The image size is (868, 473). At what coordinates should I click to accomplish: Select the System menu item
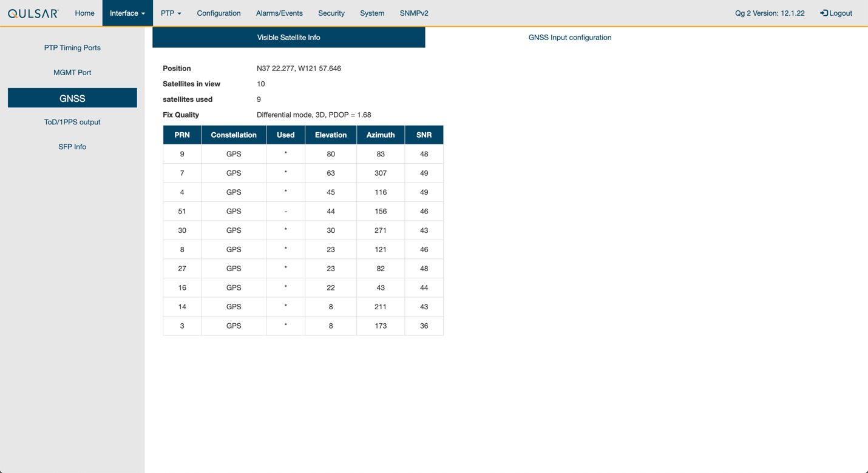pos(372,13)
